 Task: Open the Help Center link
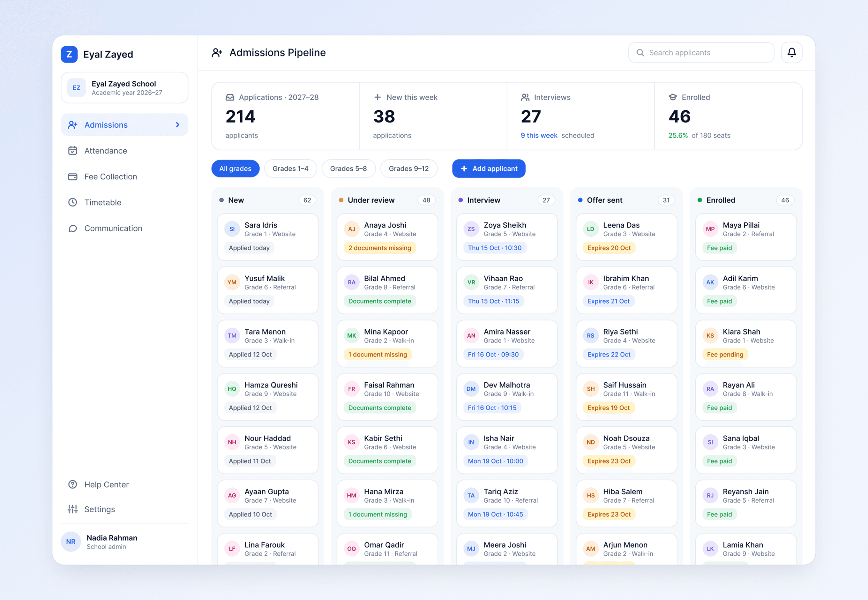point(124,484)
